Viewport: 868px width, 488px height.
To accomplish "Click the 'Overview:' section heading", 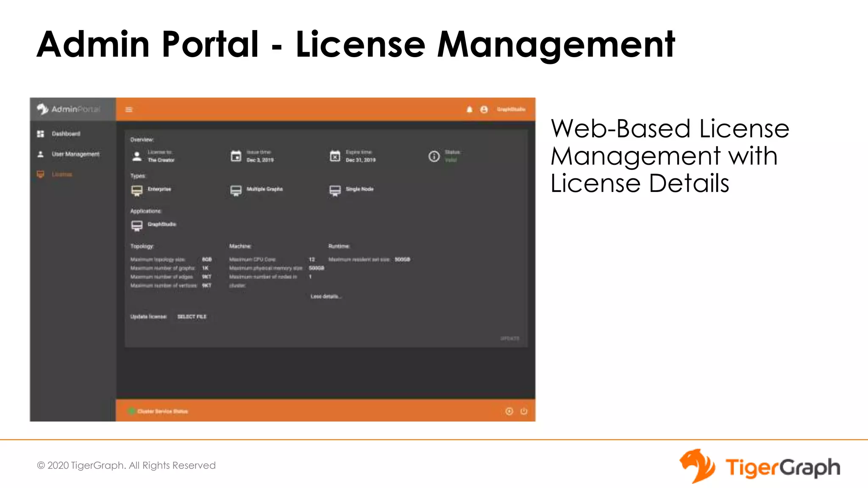I will [x=142, y=140].
